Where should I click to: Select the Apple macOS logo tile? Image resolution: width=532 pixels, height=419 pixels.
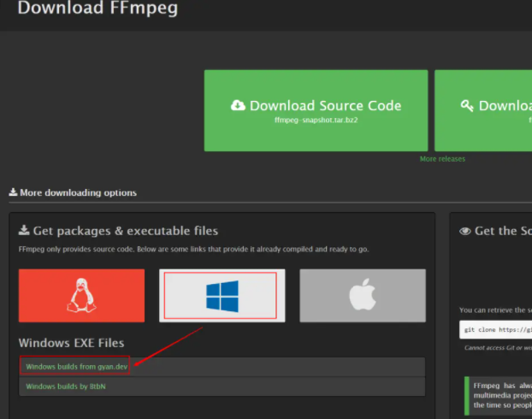pyautogui.click(x=363, y=296)
